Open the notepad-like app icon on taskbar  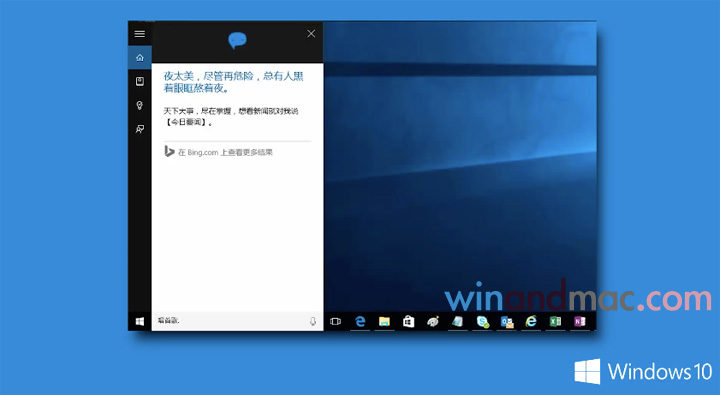tap(457, 322)
